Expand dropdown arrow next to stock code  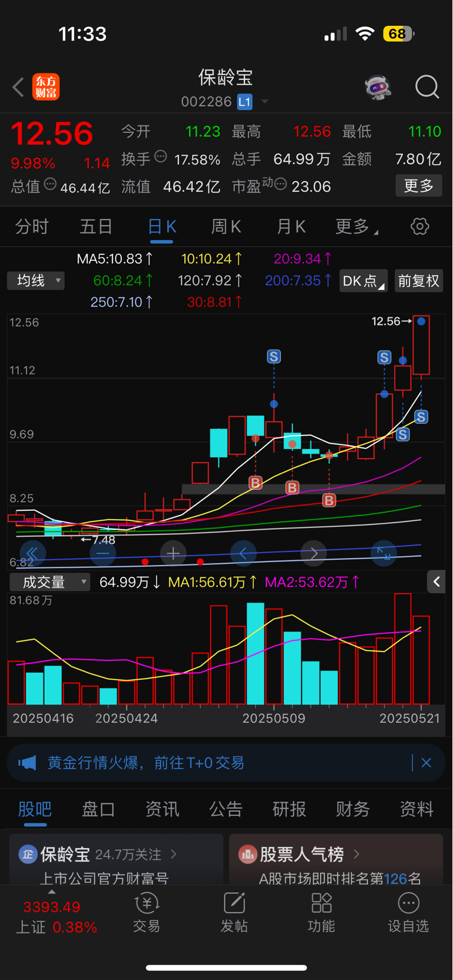264,102
